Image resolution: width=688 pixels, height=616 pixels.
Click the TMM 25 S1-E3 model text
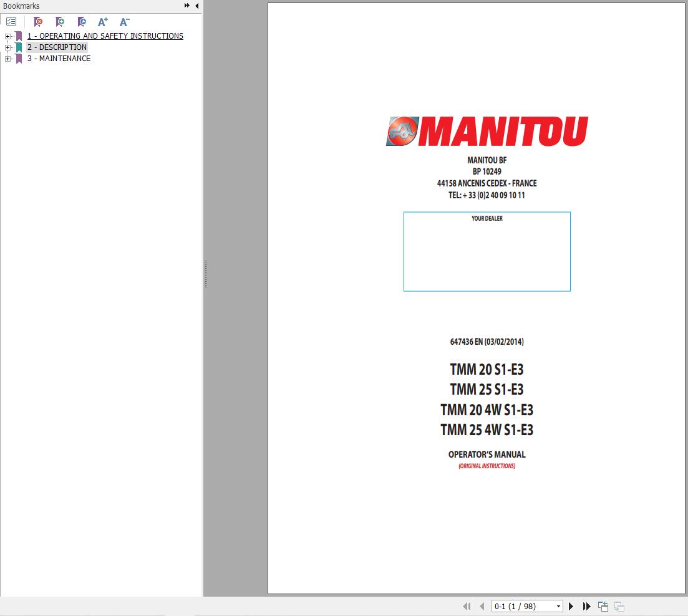tap(487, 389)
